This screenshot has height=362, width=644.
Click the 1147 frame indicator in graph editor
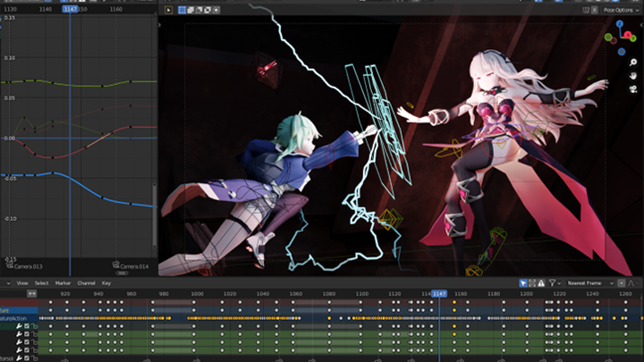pos(71,9)
